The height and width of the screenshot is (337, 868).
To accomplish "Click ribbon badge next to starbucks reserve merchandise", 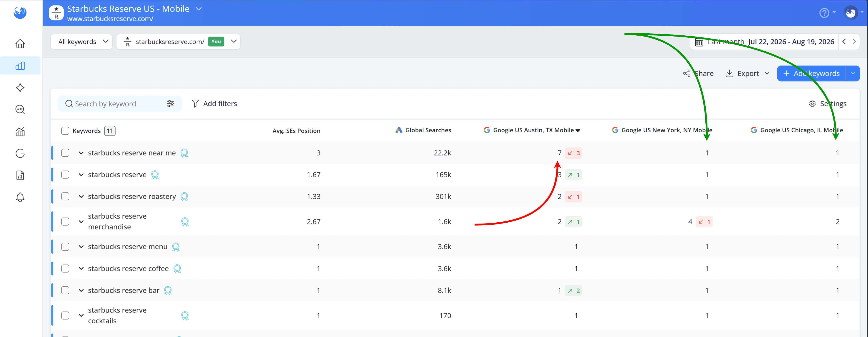I will point(185,222).
